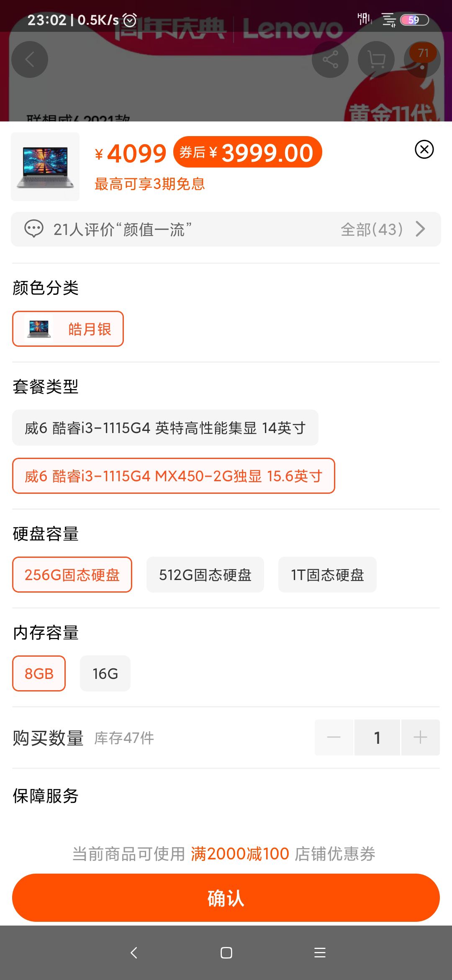Tap the back arrow on product page
Image resolution: width=452 pixels, height=980 pixels.
pos(30,59)
